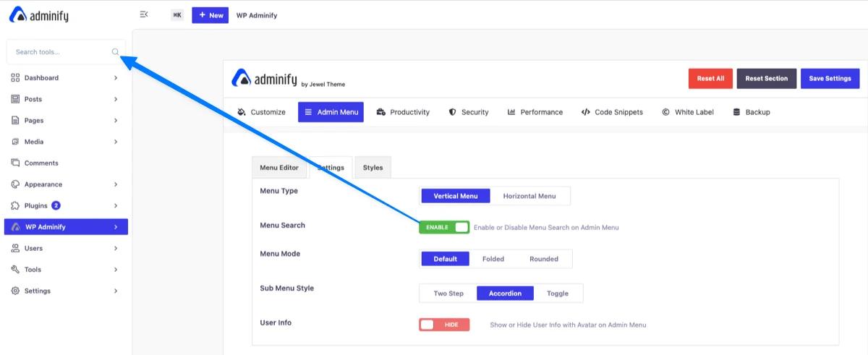Click the red Reset All button
This screenshot has height=355, width=868.
coord(710,78)
